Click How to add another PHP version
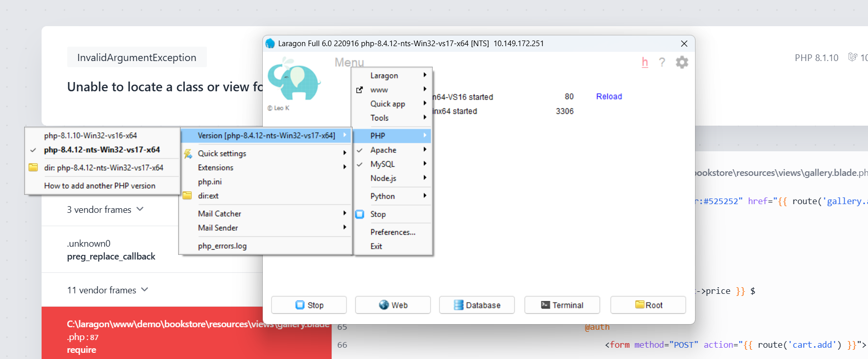This screenshot has height=359, width=868. (102, 186)
